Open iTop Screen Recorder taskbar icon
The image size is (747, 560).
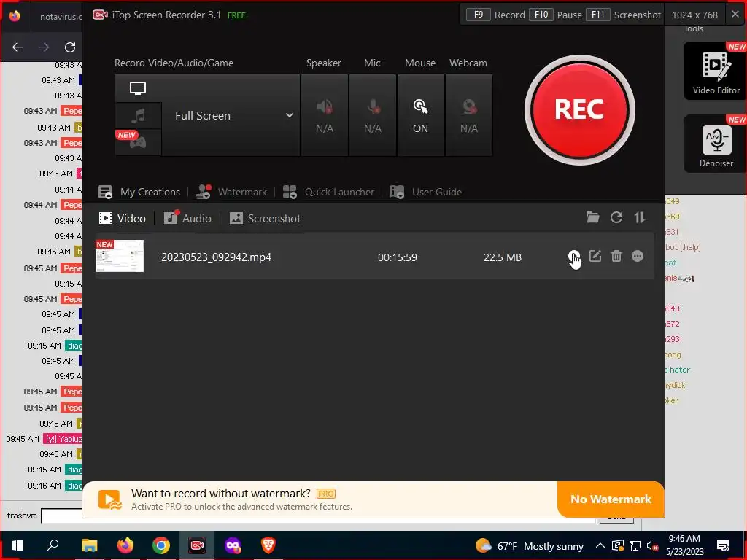pyautogui.click(x=197, y=545)
